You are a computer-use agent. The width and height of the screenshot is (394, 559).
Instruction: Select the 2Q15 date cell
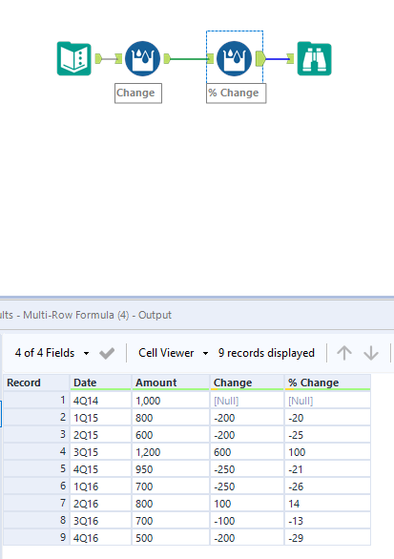click(101, 435)
